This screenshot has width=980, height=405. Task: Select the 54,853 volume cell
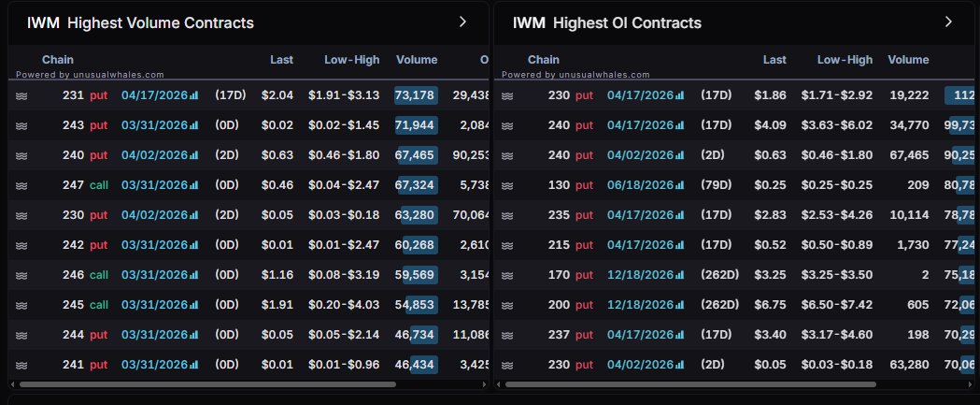416,306
